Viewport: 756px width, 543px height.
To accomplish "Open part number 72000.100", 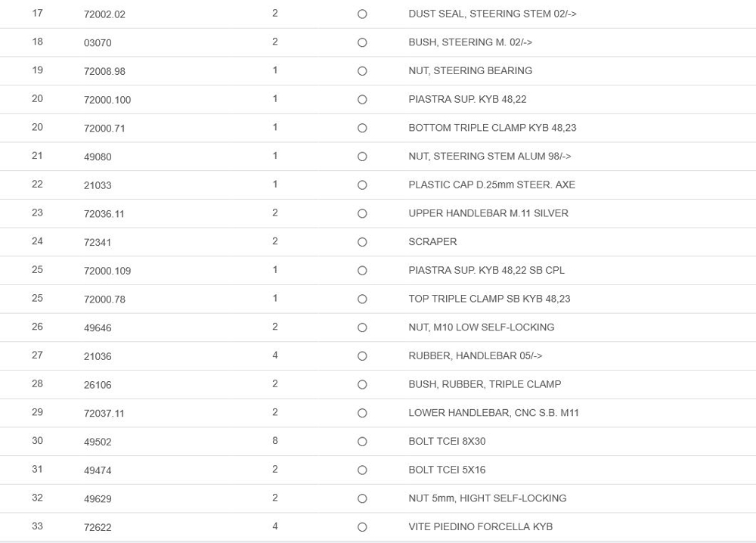I will tap(107, 100).
